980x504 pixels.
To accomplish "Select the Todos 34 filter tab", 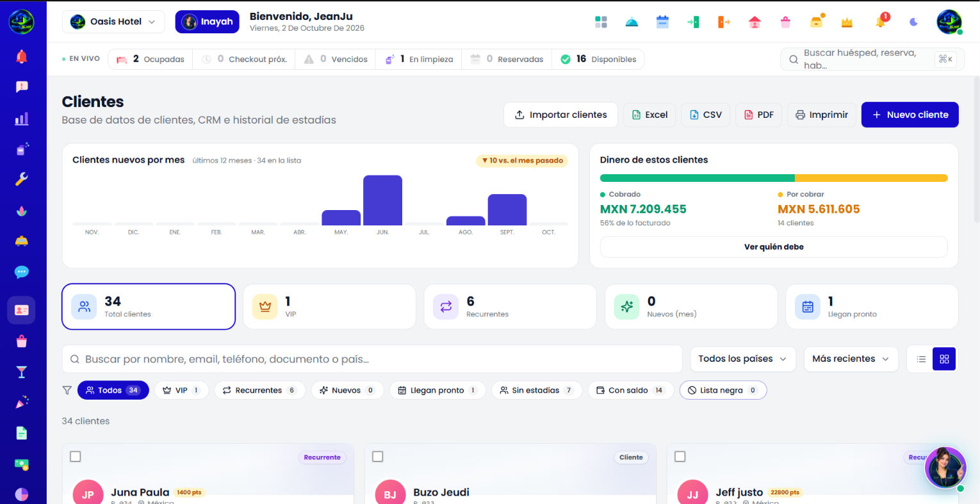I will click(113, 390).
